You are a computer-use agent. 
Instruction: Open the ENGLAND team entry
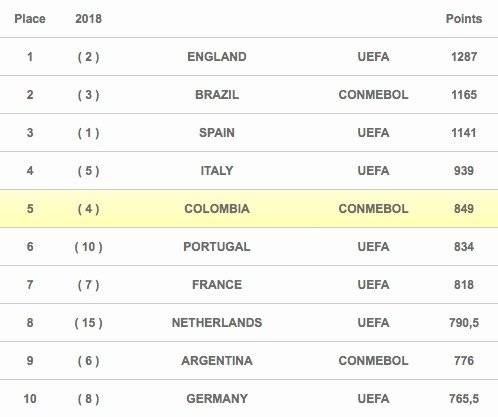[217, 57]
